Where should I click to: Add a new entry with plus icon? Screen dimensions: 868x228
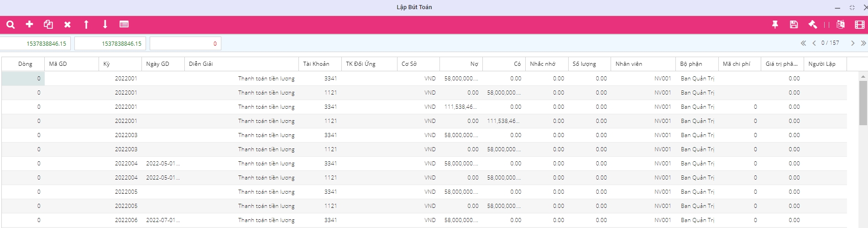(30, 24)
